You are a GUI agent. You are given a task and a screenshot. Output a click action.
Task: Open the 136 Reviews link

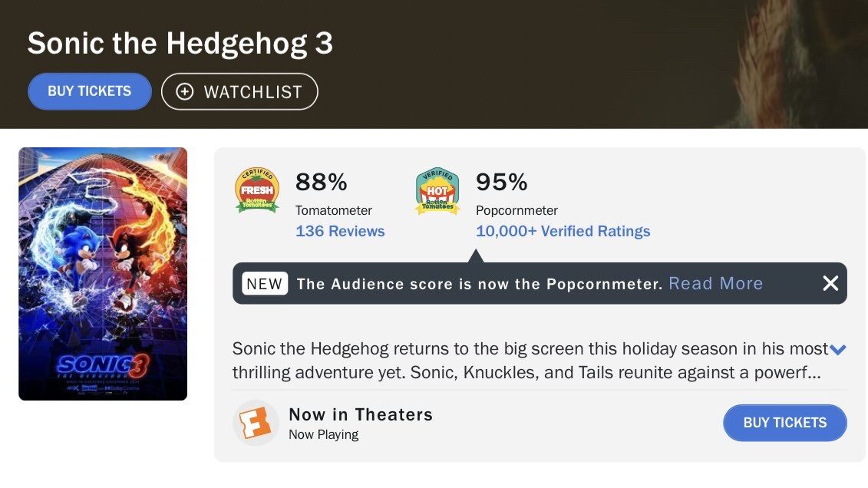[x=340, y=231]
